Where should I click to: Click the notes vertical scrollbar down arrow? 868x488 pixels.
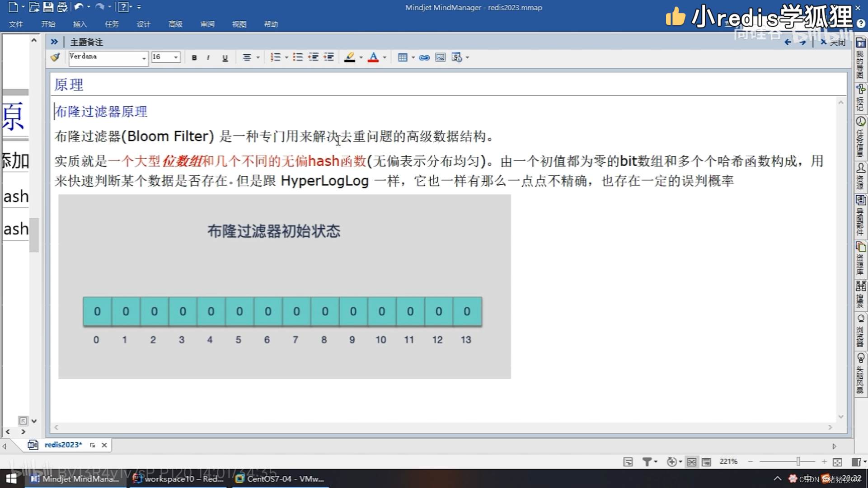click(840, 417)
